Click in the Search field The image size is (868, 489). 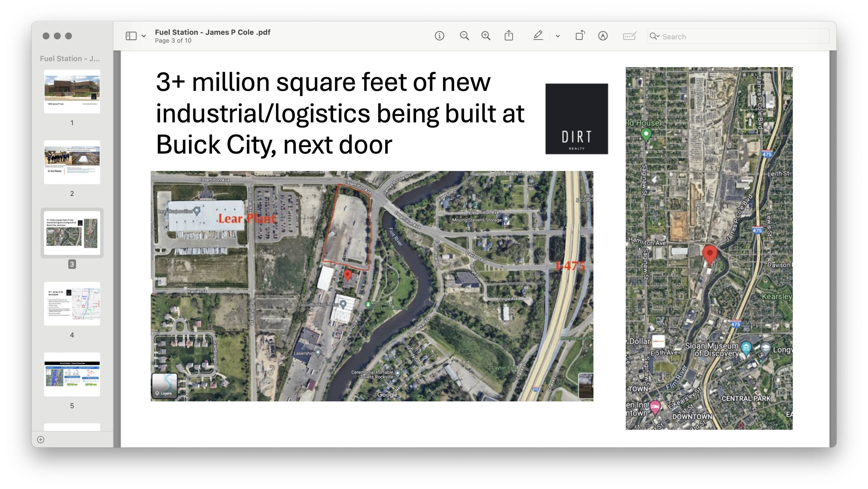(x=741, y=36)
